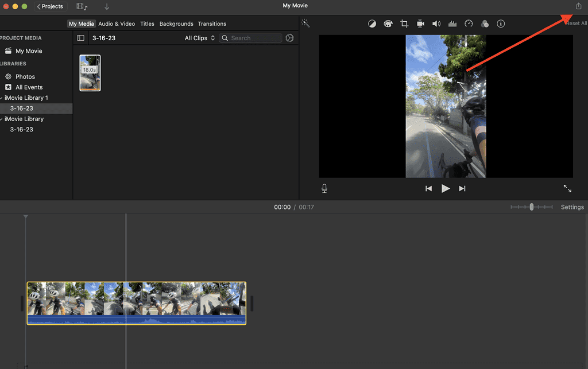This screenshot has height=369, width=588.
Task: Select the Color Correction palette icon
Action: [x=388, y=24]
